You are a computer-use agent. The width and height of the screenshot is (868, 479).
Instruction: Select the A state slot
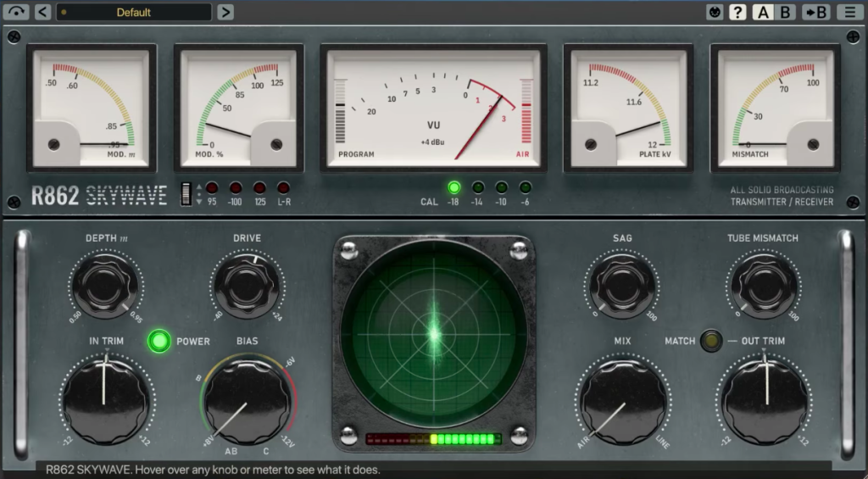tap(763, 12)
